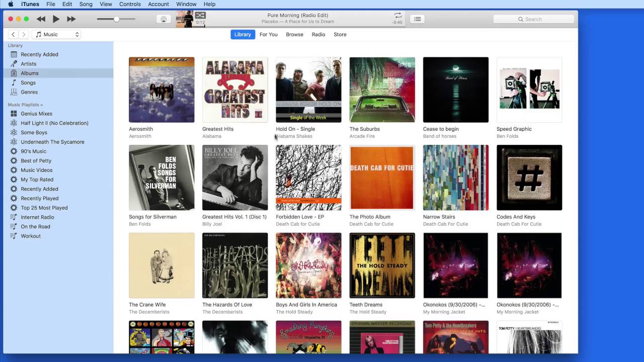Viewport: 644px width, 362px height.
Task: Click Recently Added icon under Library
Action: click(14, 54)
